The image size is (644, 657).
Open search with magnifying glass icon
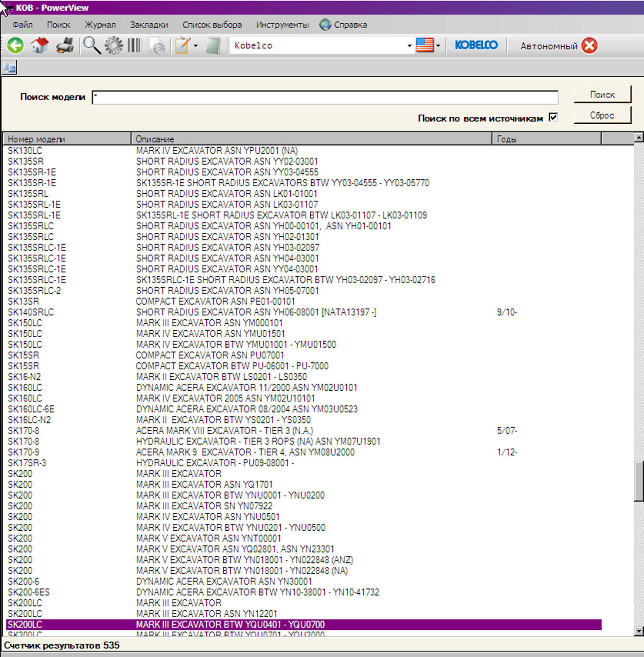tap(91, 46)
